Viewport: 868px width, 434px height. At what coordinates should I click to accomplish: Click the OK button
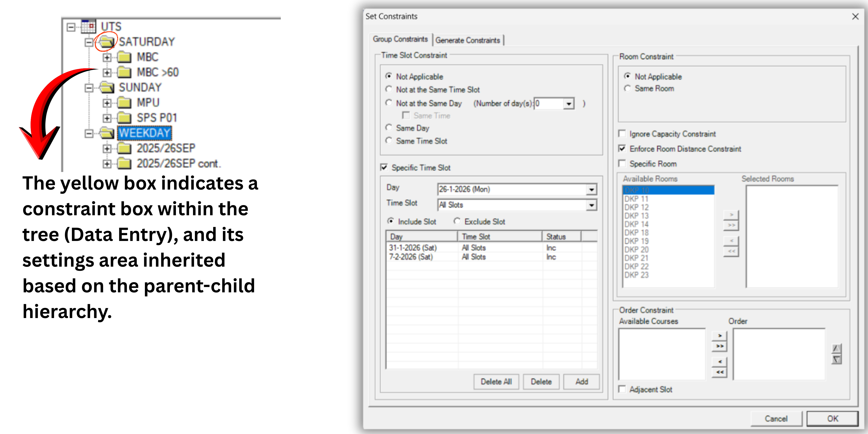pyautogui.click(x=833, y=418)
